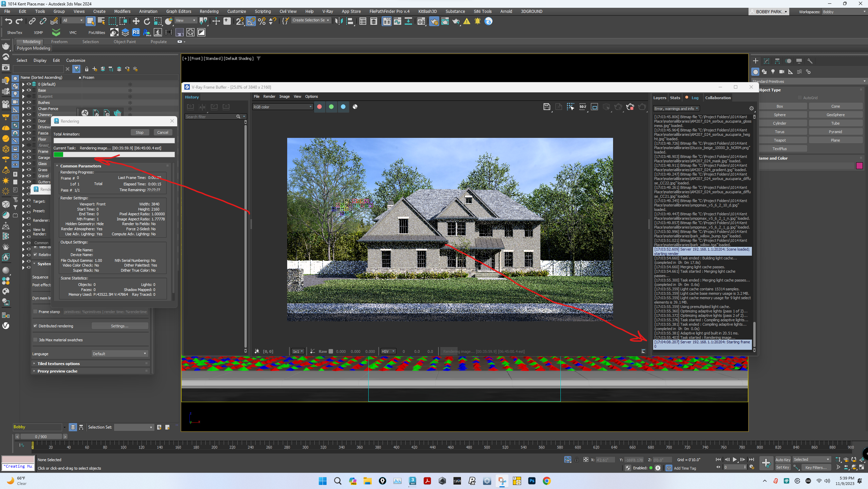Click Cancel in Rendering dialog
This screenshot has width=868, height=489.
(x=163, y=132)
